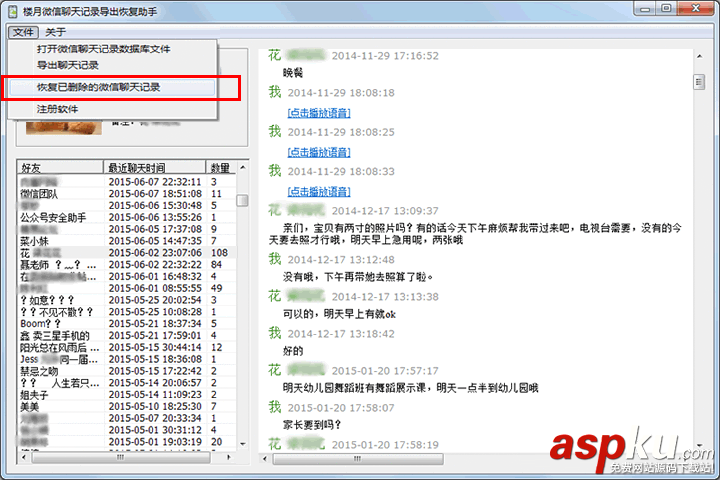Select the 阳光总在风雨后 row
The image size is (720, 480).
coord(126,348)
